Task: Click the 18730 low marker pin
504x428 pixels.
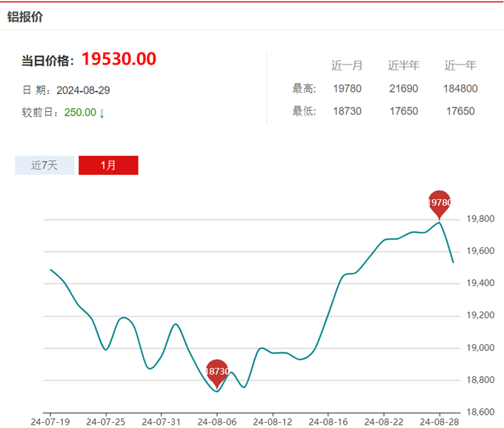Action: pyautogui.click(x=216, y=370)
